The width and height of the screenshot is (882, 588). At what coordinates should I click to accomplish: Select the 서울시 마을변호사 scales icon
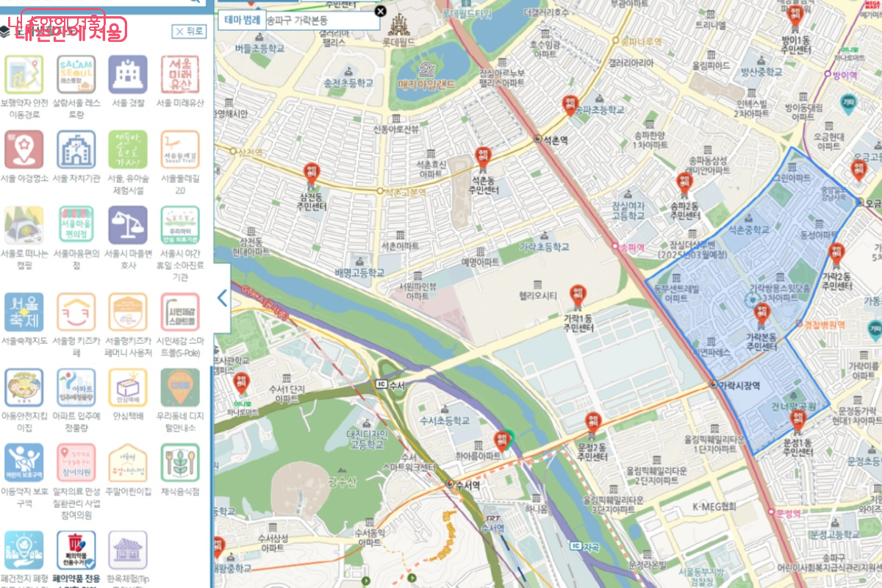pyautogui.click(x=128, y=225)
